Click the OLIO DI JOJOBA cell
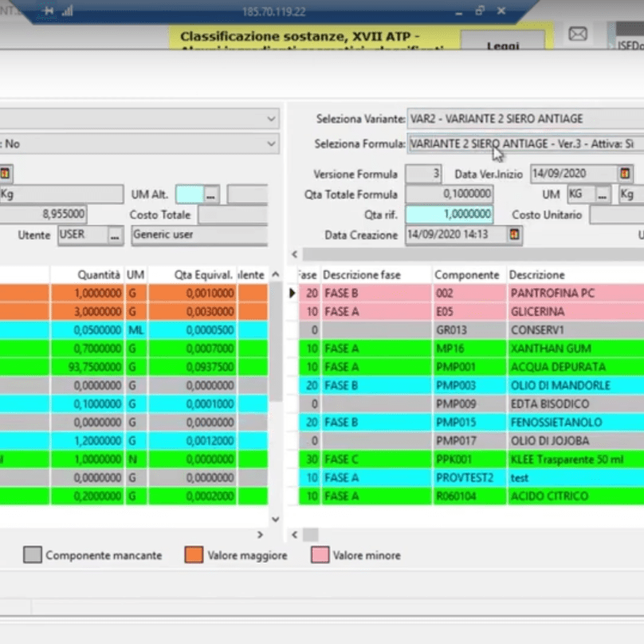The image size is (644, 644). tap(575, 441)
